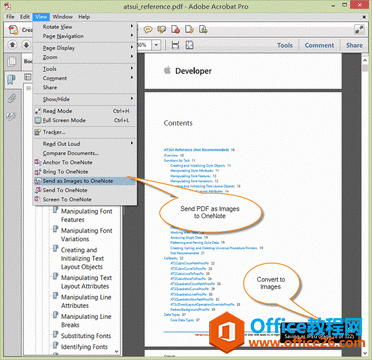Open Manipulating Font Variations bookmark
The height and width of the screenshot is (360, 372).
86,235
